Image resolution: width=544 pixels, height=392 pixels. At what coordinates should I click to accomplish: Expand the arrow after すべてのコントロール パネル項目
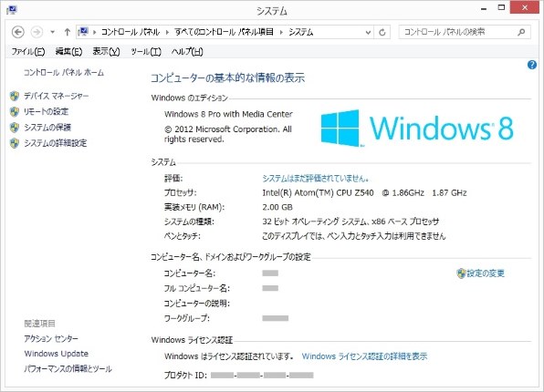[281, 32]
